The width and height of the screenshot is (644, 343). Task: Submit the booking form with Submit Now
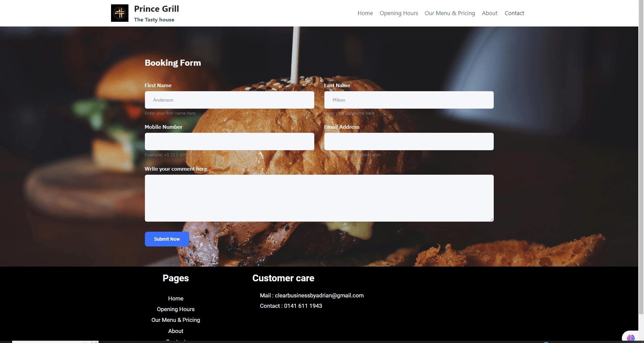click(x=167, y=239)
